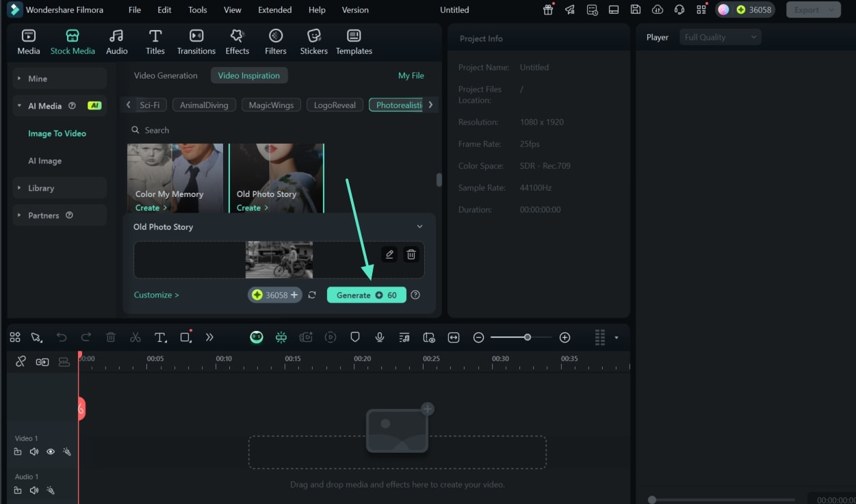Open the Export dropdown arrow

tap(831, 10)
